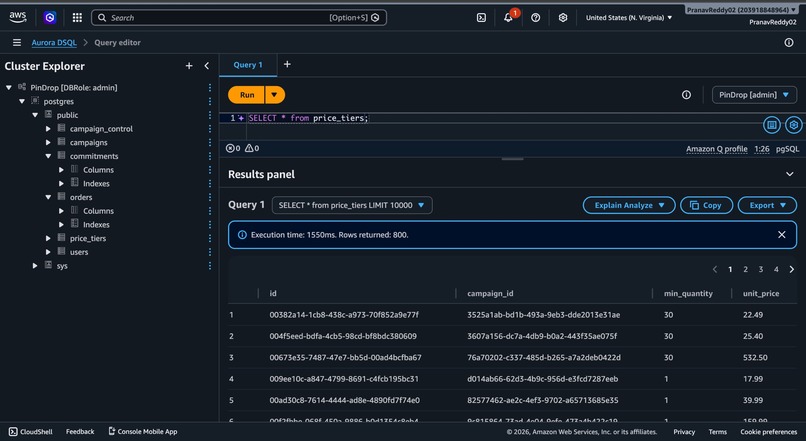Go to next results page
Screen dimensions: 806x441
[x=792, y=269]
